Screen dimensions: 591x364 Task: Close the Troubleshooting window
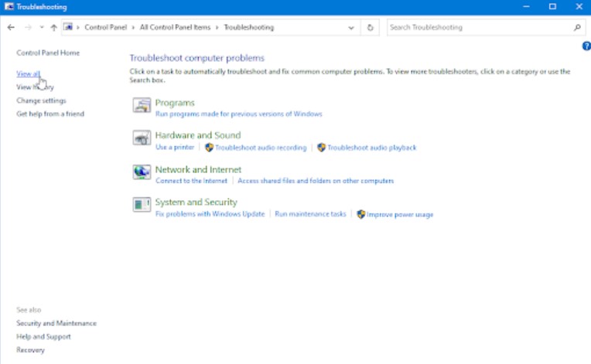point(579,7)
